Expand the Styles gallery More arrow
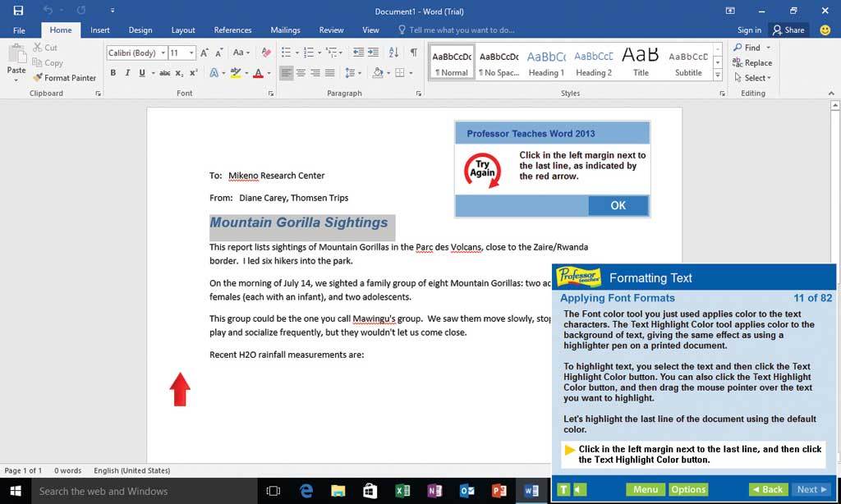Viewport: 841px width, 504px height. tap(718, 76)
